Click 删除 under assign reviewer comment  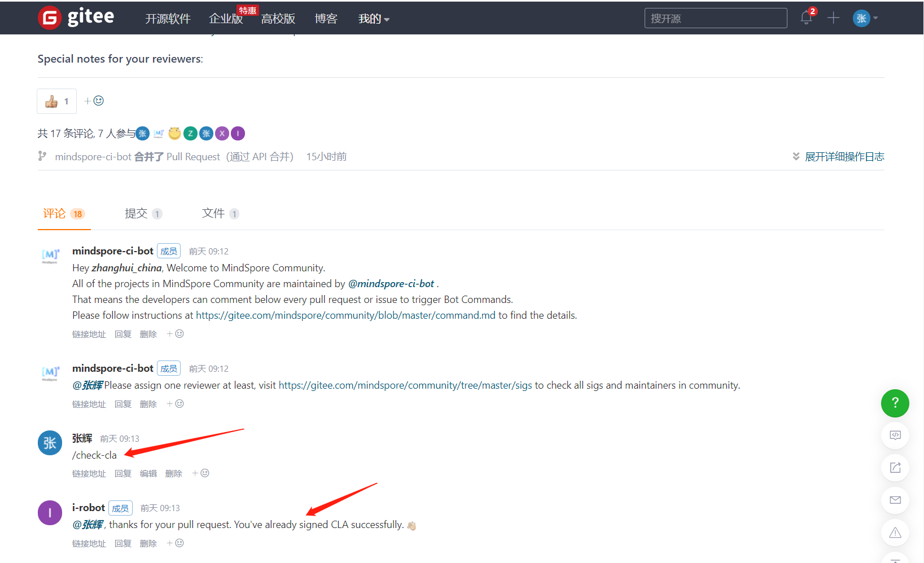coord(148,404)
